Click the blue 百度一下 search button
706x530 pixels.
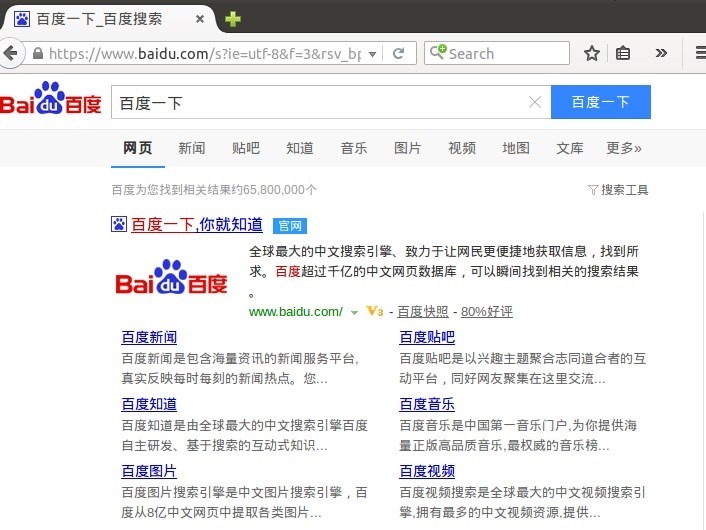601,102
